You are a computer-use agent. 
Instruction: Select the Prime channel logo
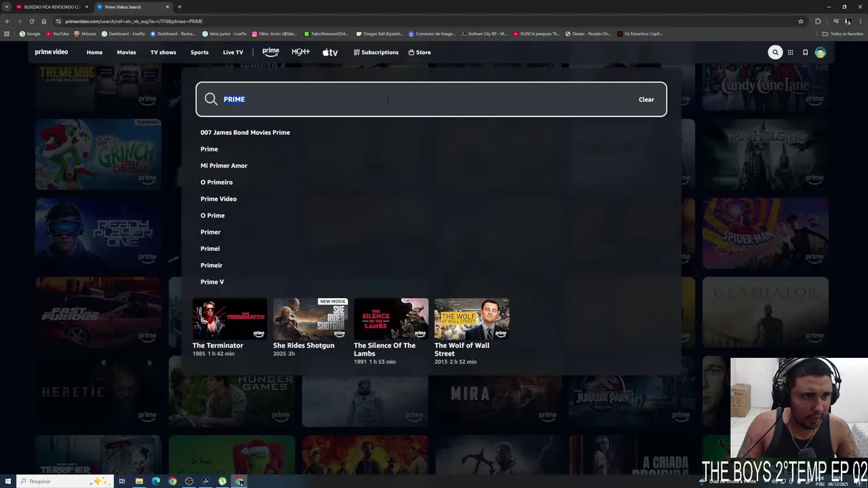tap(271, 52)
